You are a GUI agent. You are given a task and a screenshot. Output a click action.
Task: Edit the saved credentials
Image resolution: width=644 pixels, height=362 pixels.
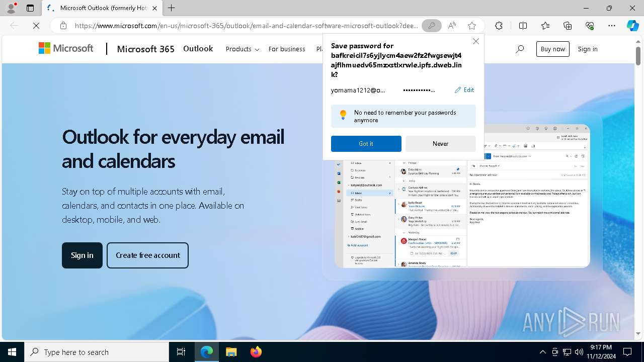(x=464, y=90)
